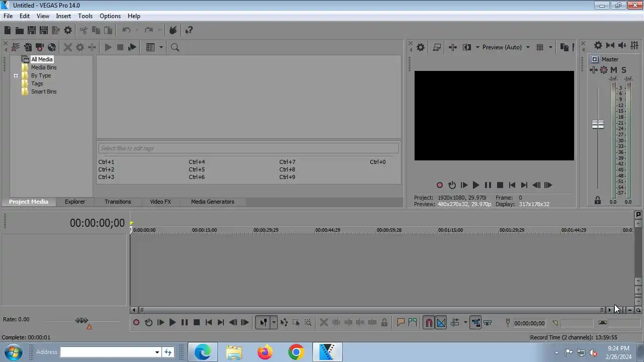Toggle the preview overlays grid
644x362 pixels.
coord(540,47)
